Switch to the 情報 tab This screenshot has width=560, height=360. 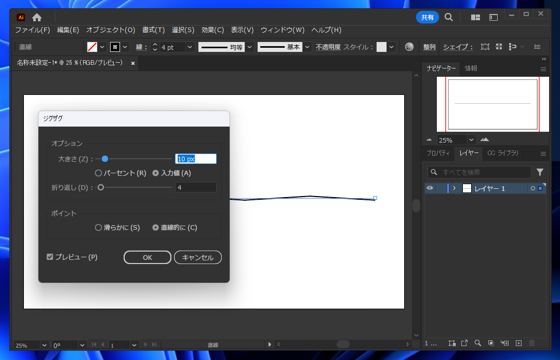(x=471, y=68)
